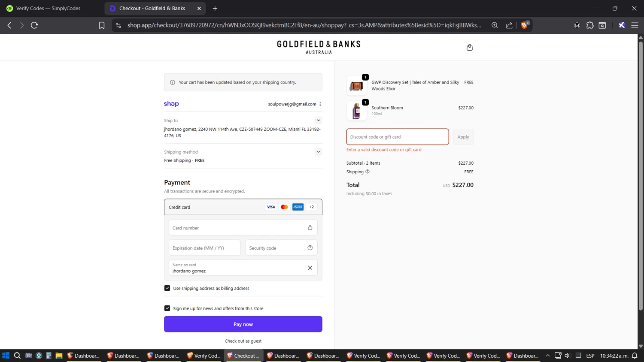This screenshot has height=362, width=644.
Task: Open the browser extensions puzzle icon
Action: click(x=590, y=25)
